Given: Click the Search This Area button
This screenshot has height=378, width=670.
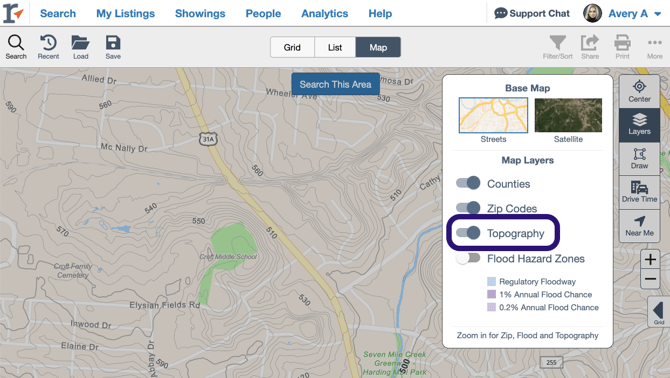Looking at the screenshot, I should coord(335,84).
